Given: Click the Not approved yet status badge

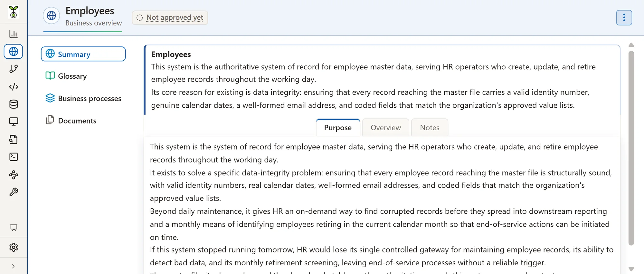Looking at the screenshot, I should 170,17.
